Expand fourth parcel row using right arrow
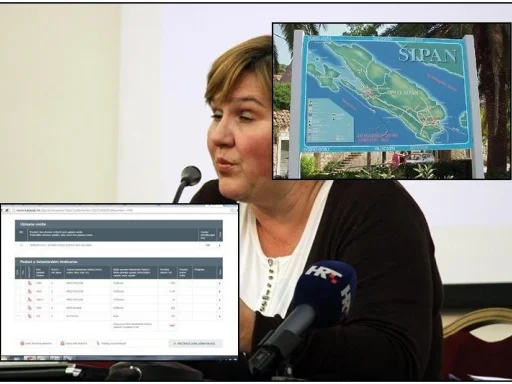This screenshot has height=384, width=512. pos(219,308)
